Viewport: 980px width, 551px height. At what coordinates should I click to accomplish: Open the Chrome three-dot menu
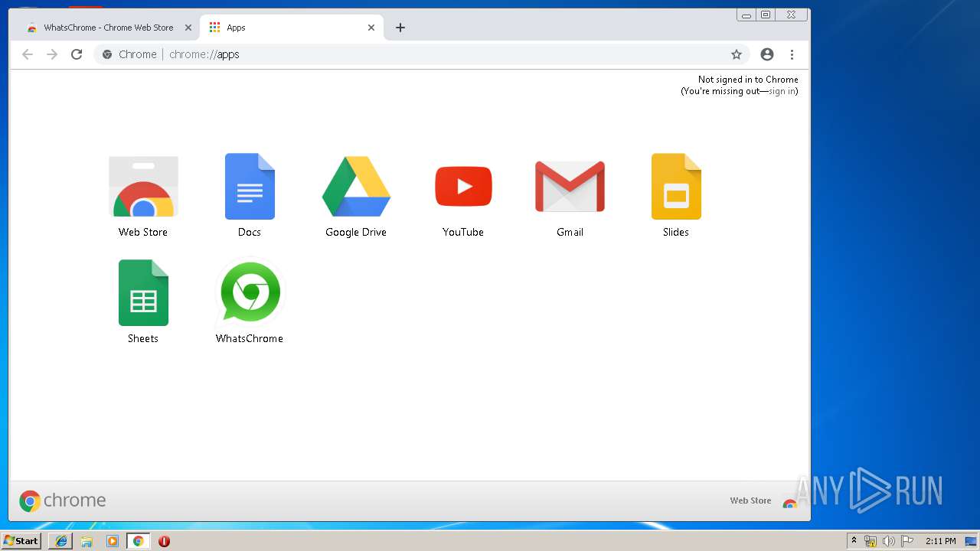point(792,54)
